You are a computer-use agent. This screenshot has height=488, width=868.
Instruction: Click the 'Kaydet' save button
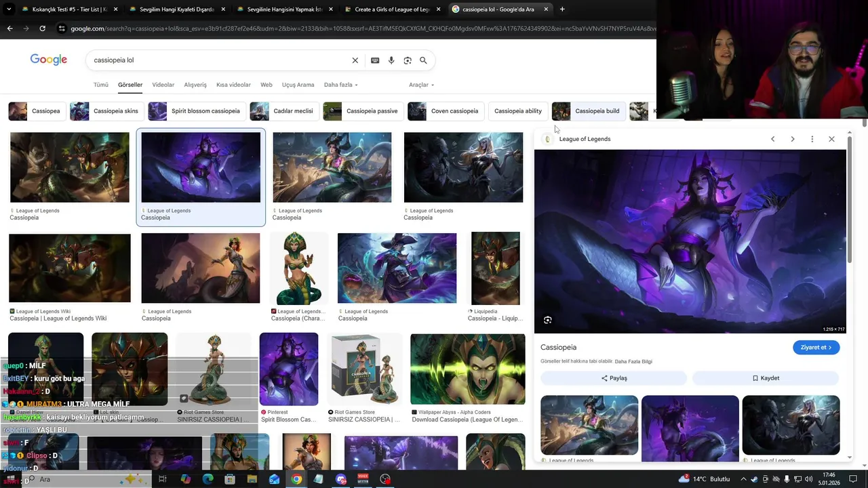click(x=766, y=378)
